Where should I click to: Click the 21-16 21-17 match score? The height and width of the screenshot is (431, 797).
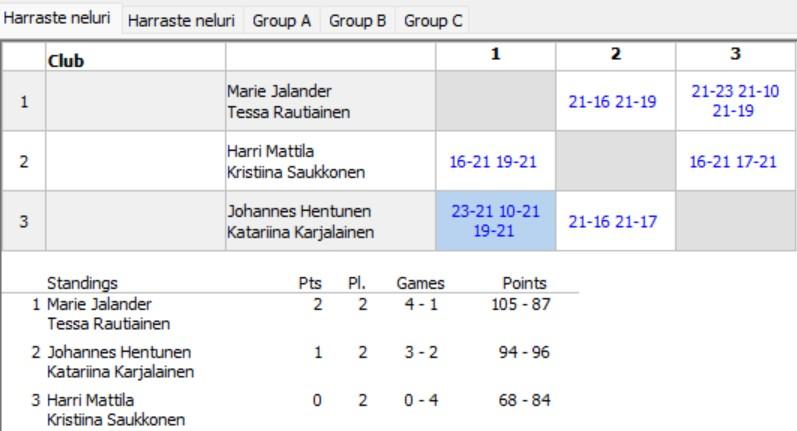[x=615, y=221]
